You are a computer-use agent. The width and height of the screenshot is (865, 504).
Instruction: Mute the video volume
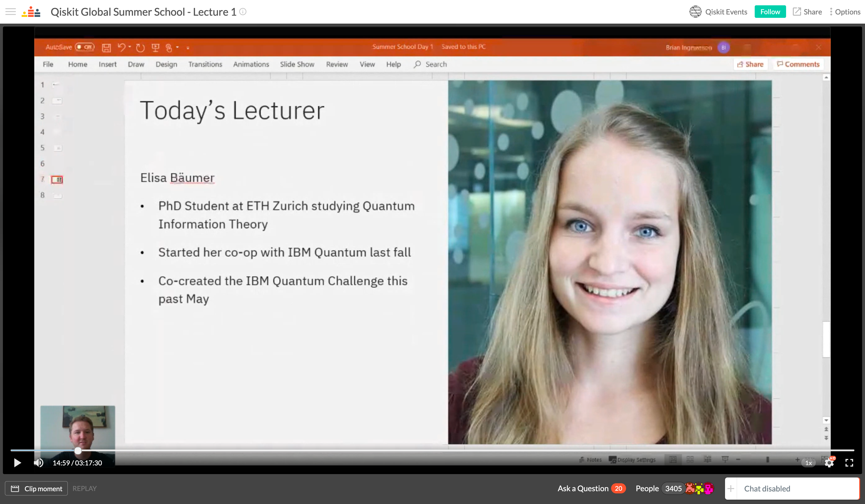pyautogui.click(x=38, y=463)
